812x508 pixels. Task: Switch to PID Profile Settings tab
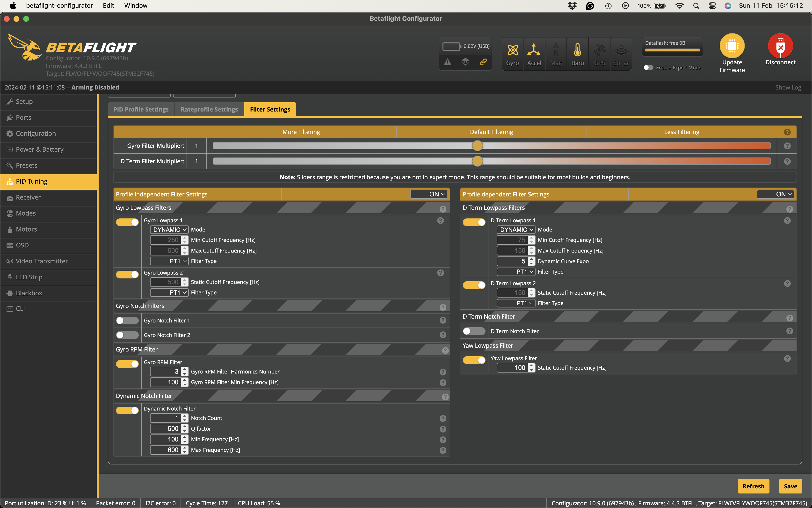pos(141,110)
